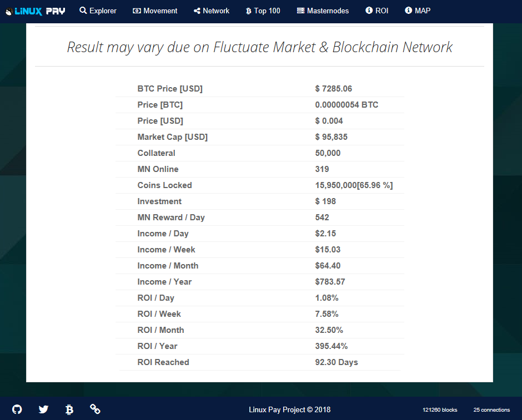Open the MAP navigation item
Viewport: 522px width, 420px height.
pos(418,11)
